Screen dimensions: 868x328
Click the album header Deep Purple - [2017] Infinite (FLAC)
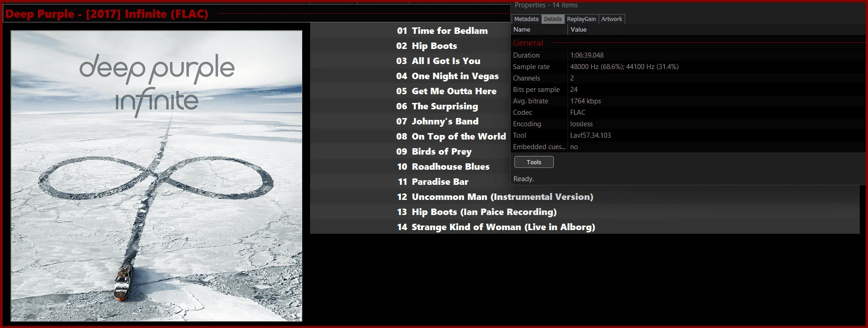pos(107,14)
